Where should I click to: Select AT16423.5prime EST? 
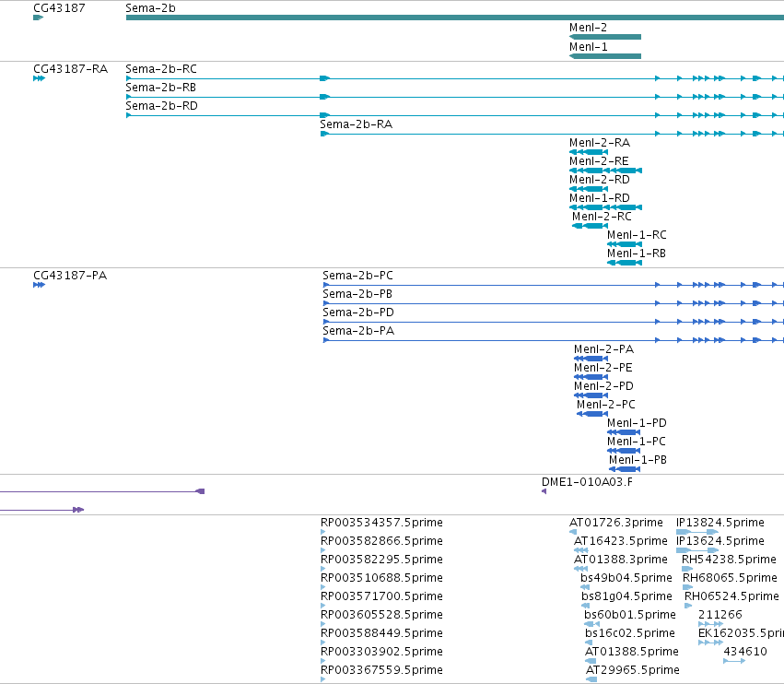click(581, 550)
